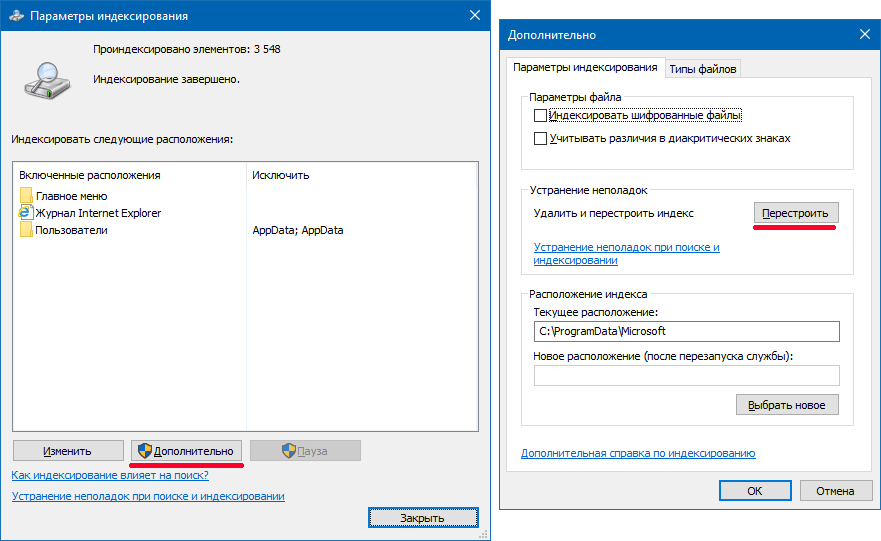Image resolution: width=881 pixels, height=541 pixels.
Task: Click shield icon on Пауза button
Action: click(x=289, y=451)
